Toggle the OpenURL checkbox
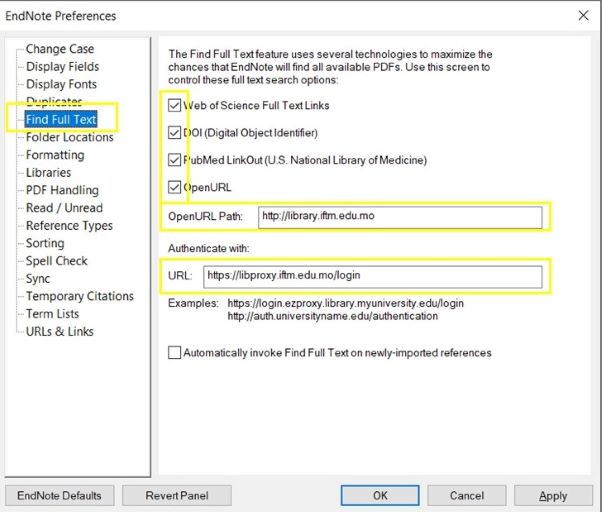The height and width of the screenshot is (512, 602). (x=176, y=186)
